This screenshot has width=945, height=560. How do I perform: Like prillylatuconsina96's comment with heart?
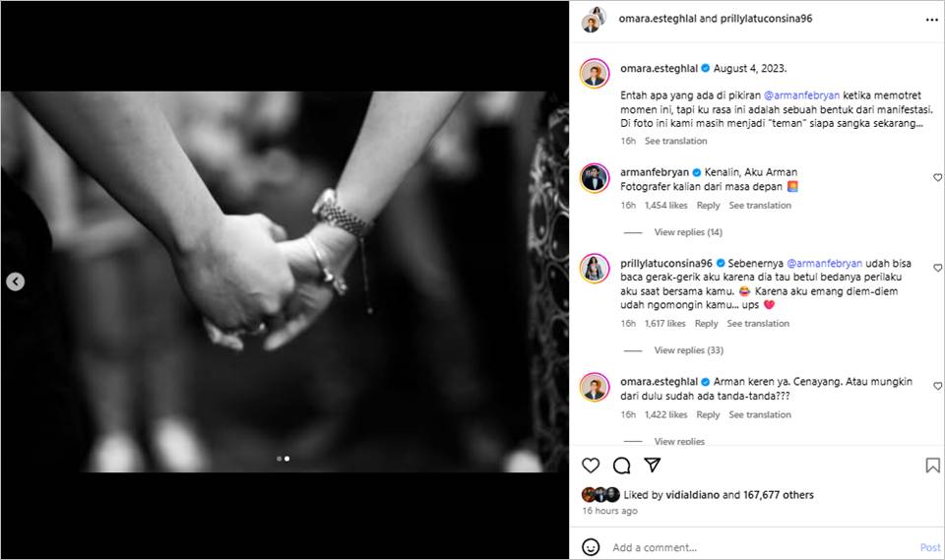click(x=937, y=267)
